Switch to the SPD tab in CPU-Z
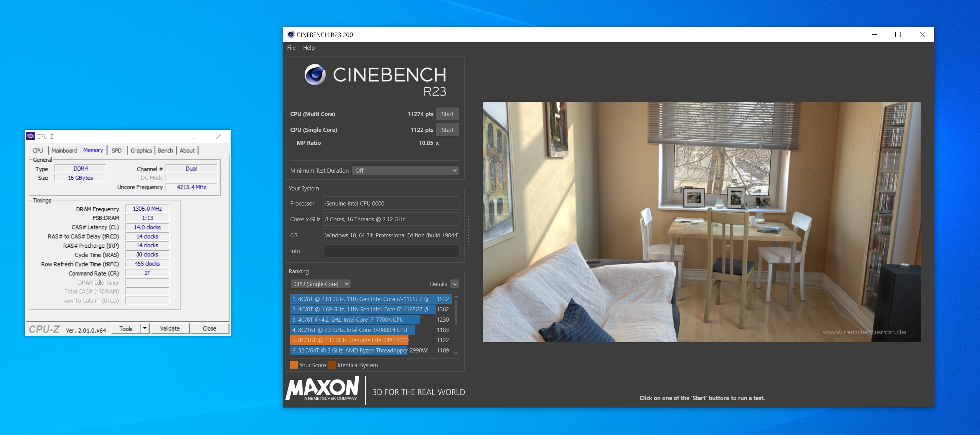Screen dimensions: 980x435 click(x=117, y=151)
